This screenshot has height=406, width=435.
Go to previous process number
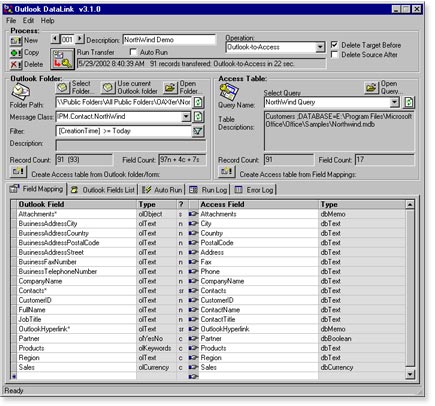pos(55,39)
